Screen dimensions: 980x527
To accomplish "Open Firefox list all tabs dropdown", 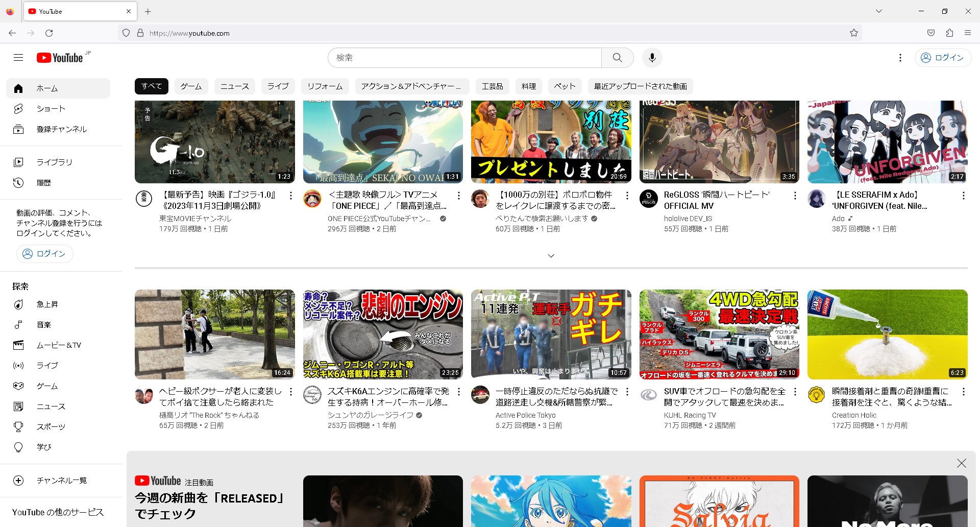I will (879, 11).
